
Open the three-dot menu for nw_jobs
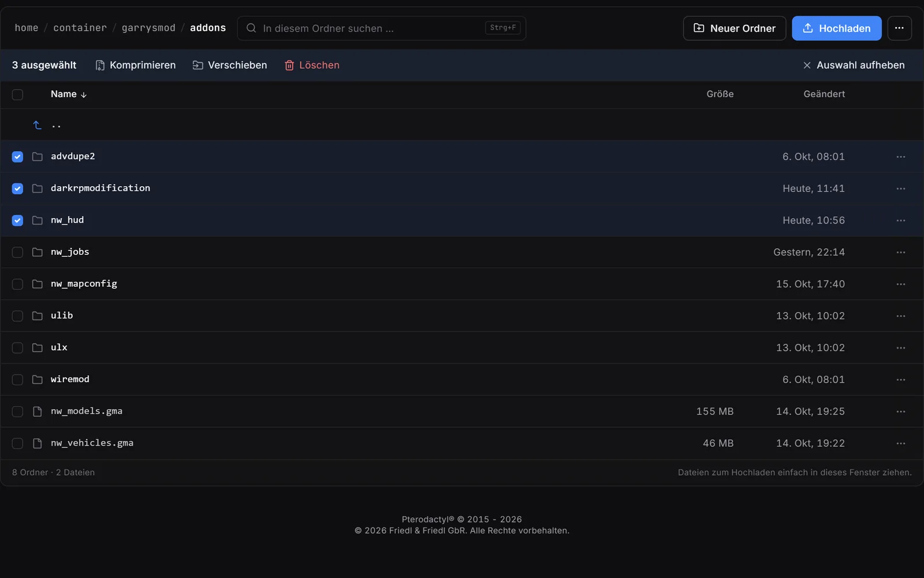(900, 252)
